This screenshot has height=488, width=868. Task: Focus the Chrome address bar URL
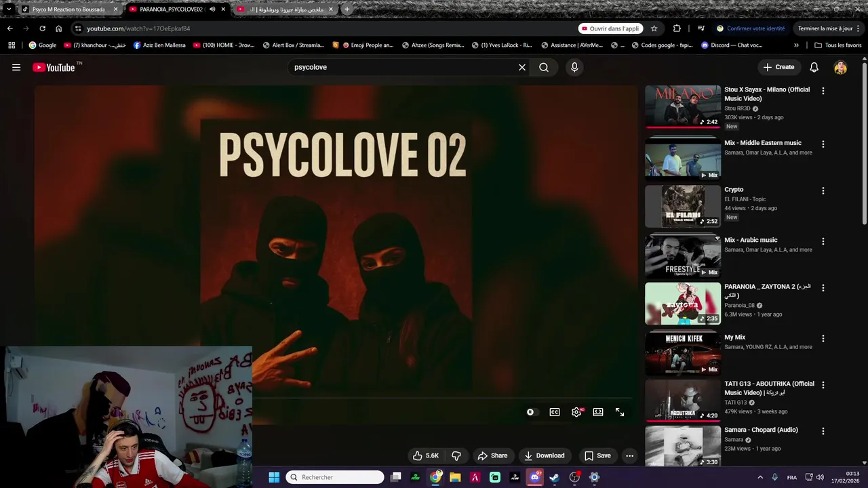click(138, 28)
